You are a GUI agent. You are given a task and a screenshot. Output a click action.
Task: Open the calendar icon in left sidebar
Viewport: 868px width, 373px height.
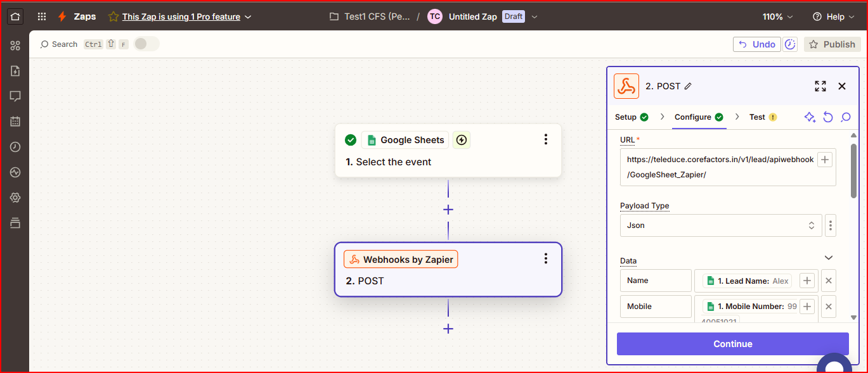pos(15,122)
